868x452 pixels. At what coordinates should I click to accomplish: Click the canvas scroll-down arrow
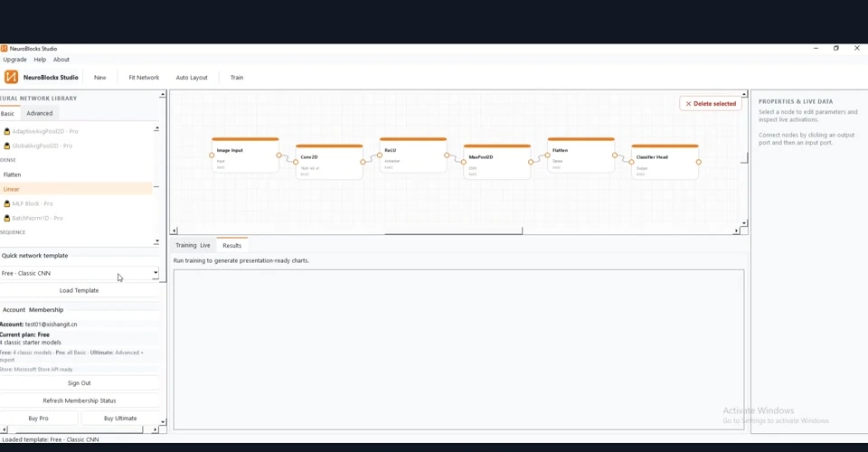(744, 223)
